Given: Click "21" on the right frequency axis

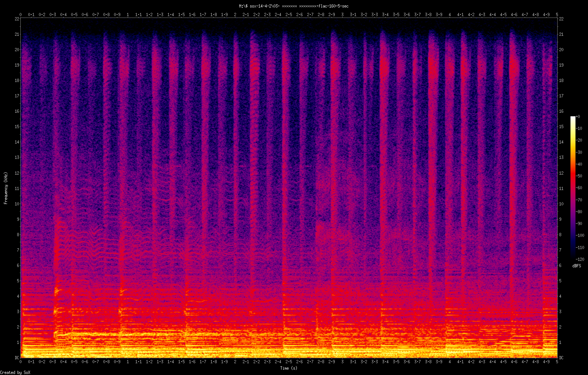Looking at the screenshot, I should pos(561,34).
